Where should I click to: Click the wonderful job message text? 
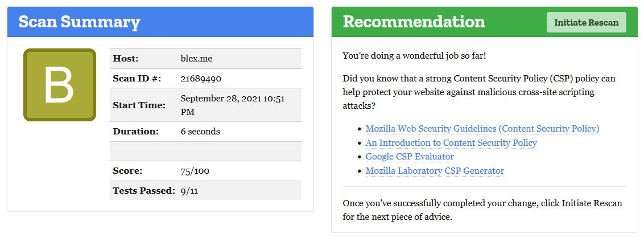(x=414, y=56)
